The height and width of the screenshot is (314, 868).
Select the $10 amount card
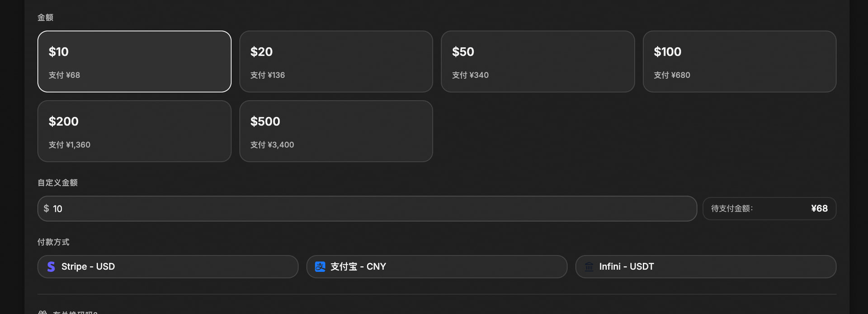tap(134, 62)
